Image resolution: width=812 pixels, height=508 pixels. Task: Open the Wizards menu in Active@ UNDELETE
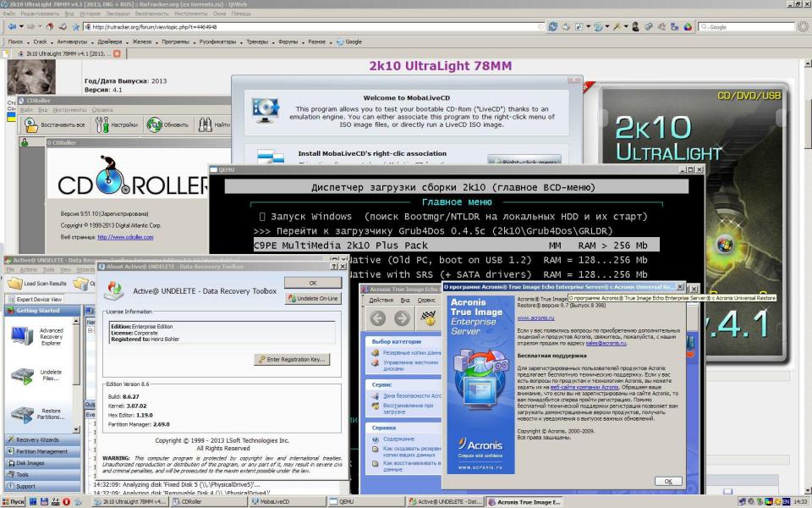point(85,270)
